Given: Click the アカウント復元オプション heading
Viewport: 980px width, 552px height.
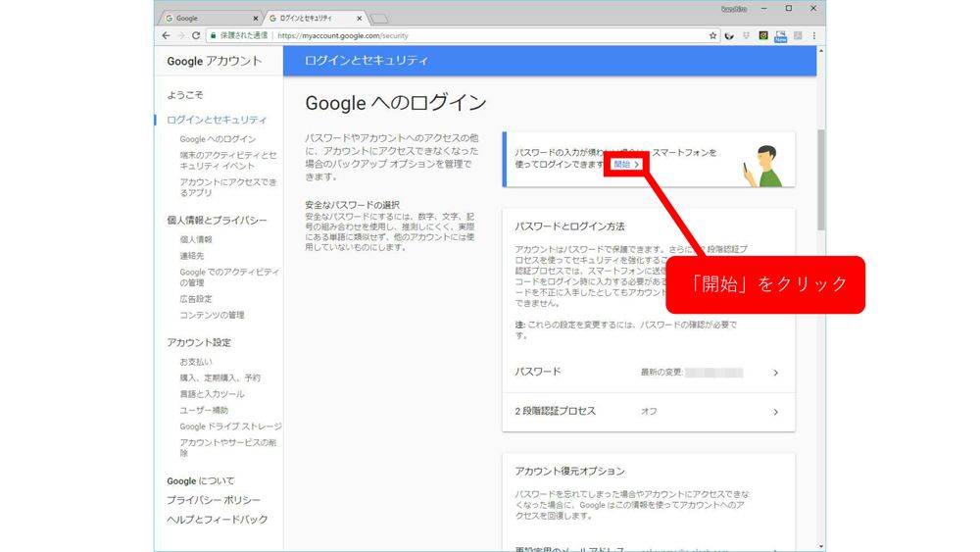Looking at the screenshot, I should point(569,472).
